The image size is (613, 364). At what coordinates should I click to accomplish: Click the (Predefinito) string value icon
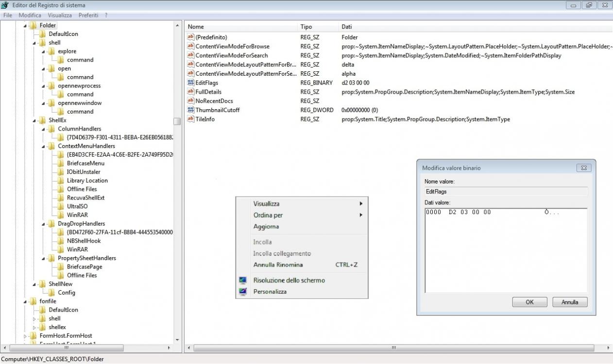(x=190, y=37)
